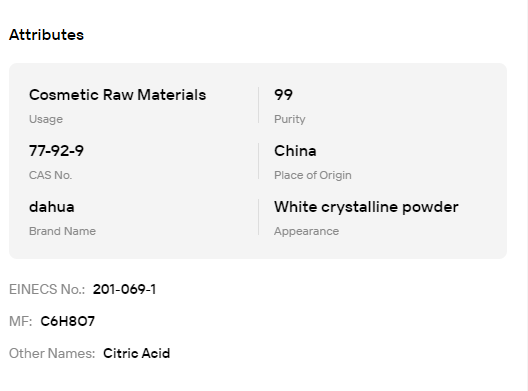Select the dahua brand name value

(x=52, y=207)
